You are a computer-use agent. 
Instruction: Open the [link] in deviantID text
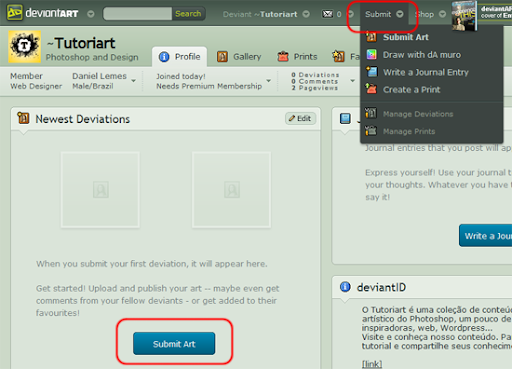(372, 364)
